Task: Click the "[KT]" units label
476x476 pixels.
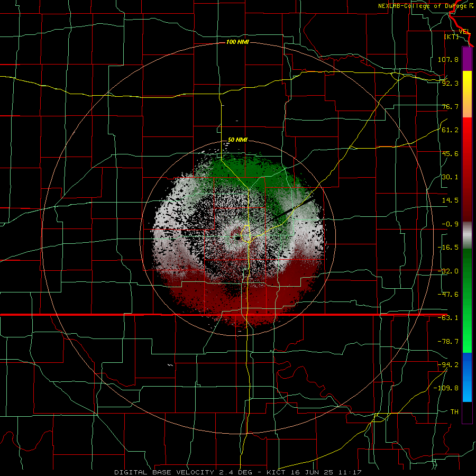Action: click(451, 36)
